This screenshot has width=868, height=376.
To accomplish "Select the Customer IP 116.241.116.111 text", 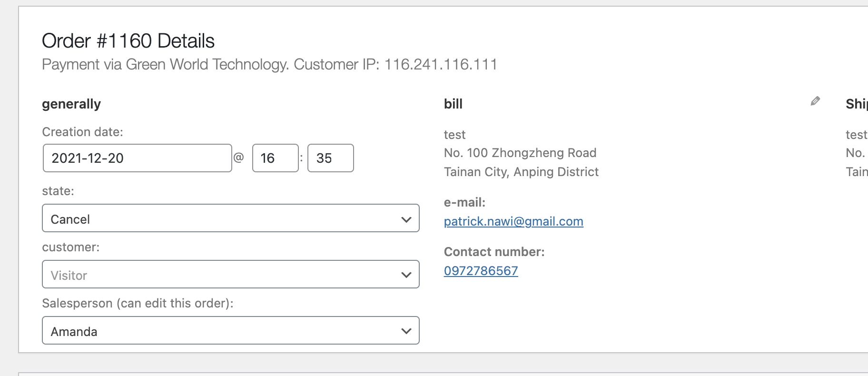I will coord(396,64).
